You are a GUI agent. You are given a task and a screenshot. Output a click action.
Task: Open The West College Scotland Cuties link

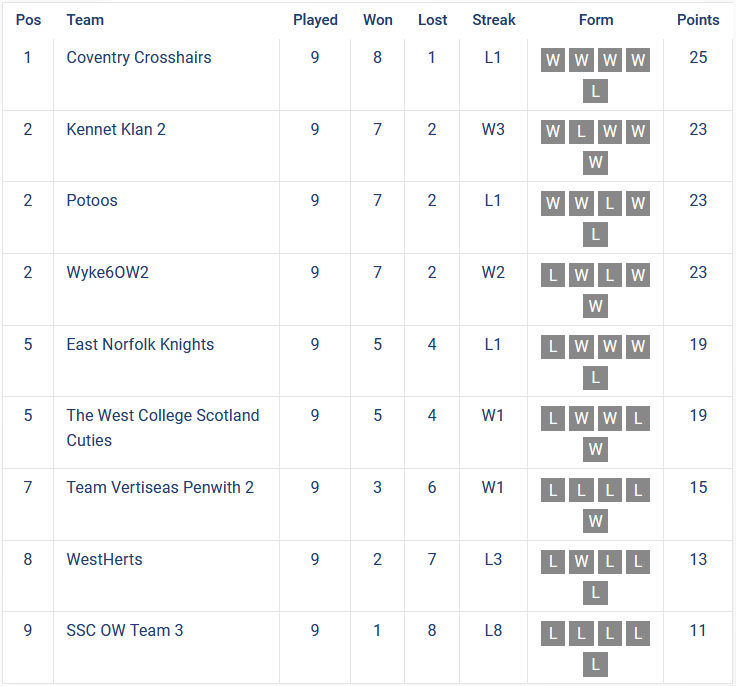pos(162,415)
